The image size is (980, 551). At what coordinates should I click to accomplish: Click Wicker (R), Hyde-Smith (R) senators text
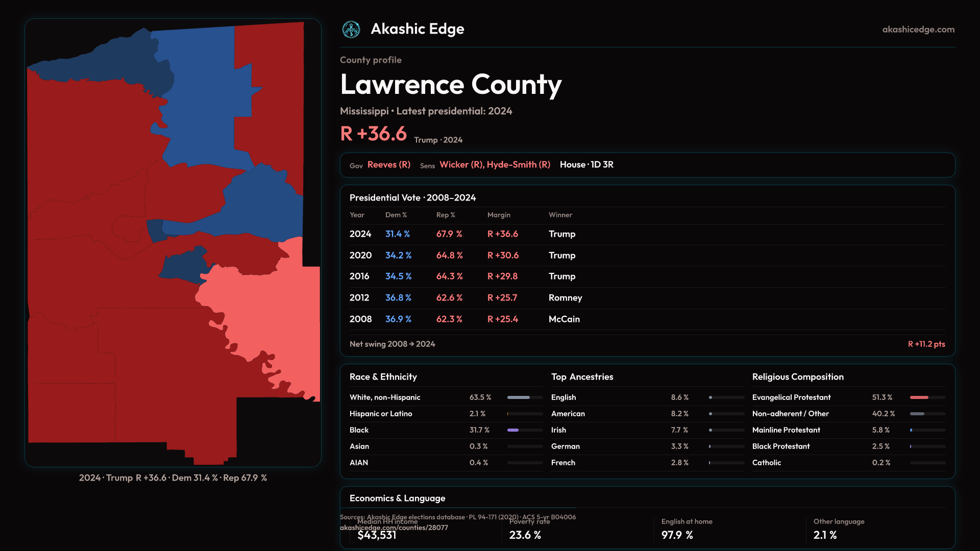pyautogui.click(x=495, y=165)
